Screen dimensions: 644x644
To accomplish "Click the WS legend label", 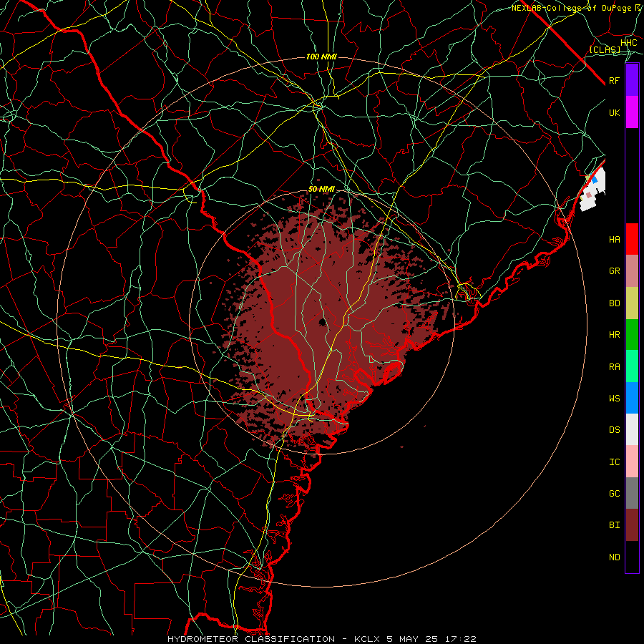I will point(614,399).
